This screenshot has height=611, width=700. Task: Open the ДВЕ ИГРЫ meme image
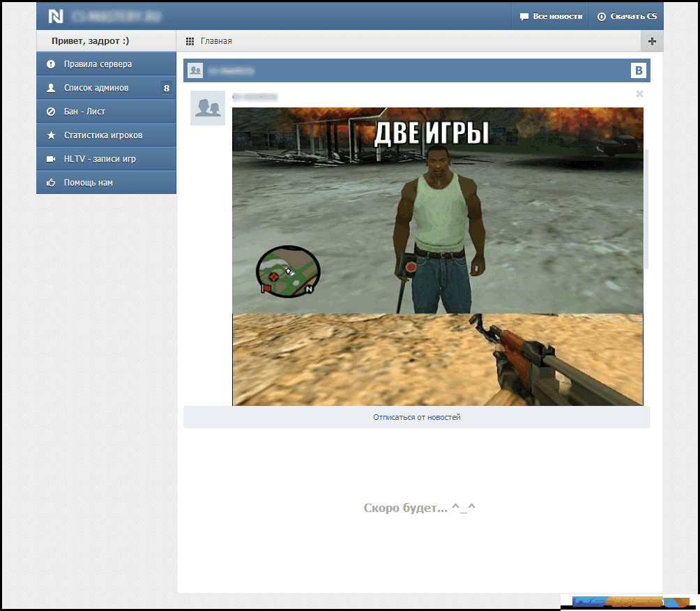pyautogui.click(x=438, y=257)
